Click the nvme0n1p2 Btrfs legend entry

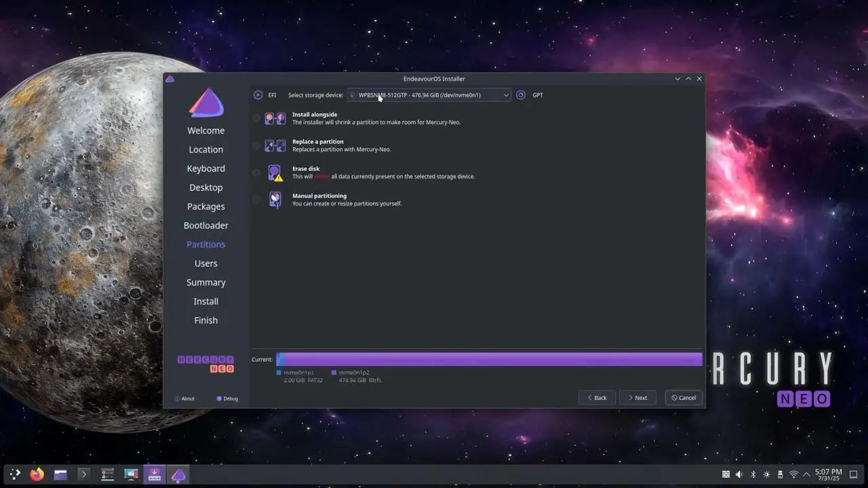point(356,376)
